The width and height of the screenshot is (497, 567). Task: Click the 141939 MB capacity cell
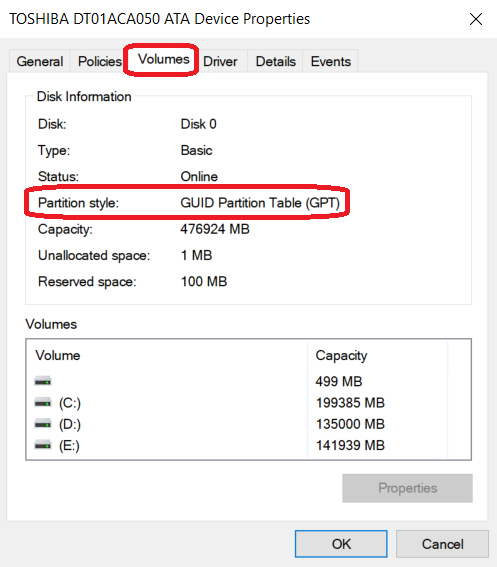350,445
